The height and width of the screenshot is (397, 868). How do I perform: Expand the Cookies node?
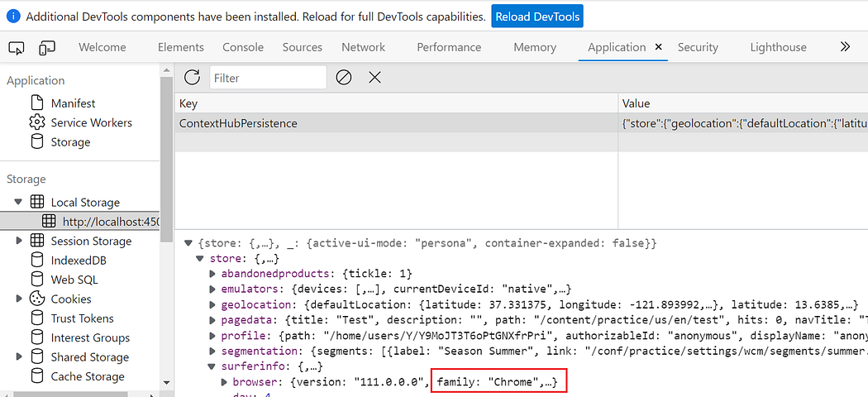click(19, 299)
